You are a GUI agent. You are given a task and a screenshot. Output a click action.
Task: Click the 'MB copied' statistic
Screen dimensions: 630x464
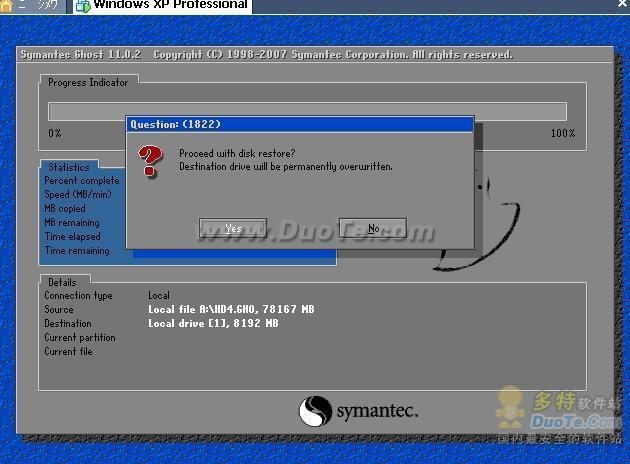65,208
